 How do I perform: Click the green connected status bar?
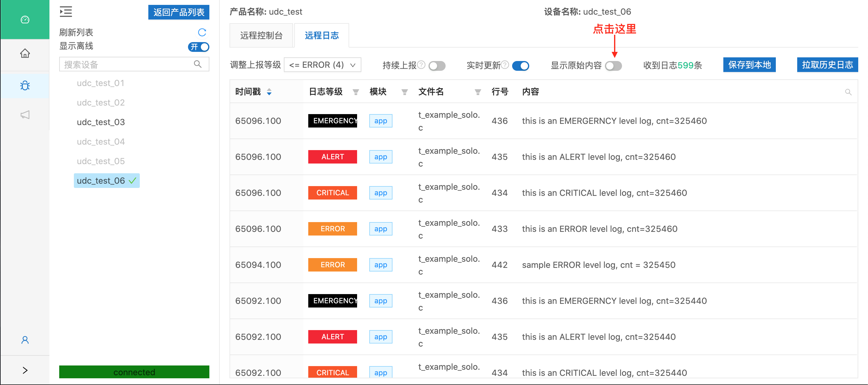(134, 372)
